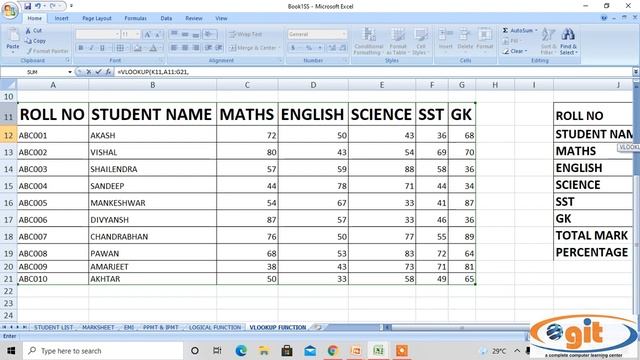640x360 pixels.
Task: Pick the font color A swatch
Action: click(153, 48)
